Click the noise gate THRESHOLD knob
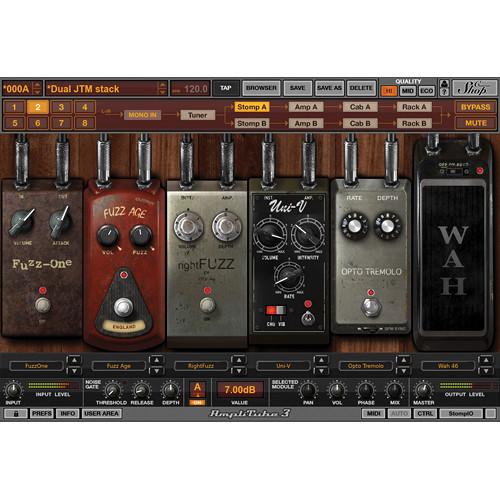 tap(113, 390)
